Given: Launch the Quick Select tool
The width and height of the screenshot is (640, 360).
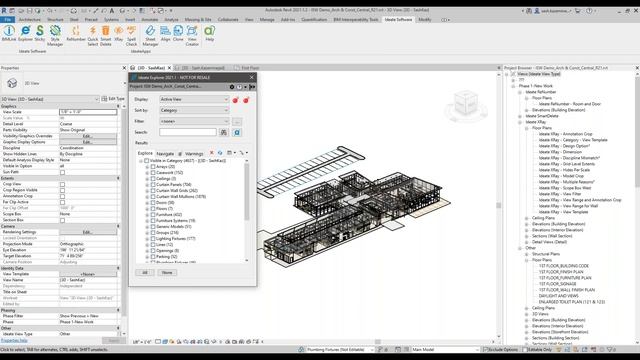Looking at the screenshot, I should coord(93,36).
